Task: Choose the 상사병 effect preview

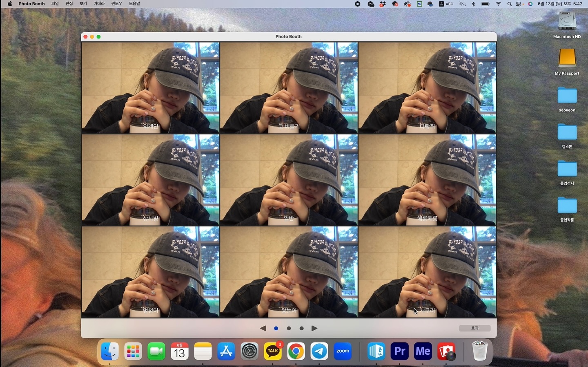Action: pyautogui.click(x=151, y=180)
